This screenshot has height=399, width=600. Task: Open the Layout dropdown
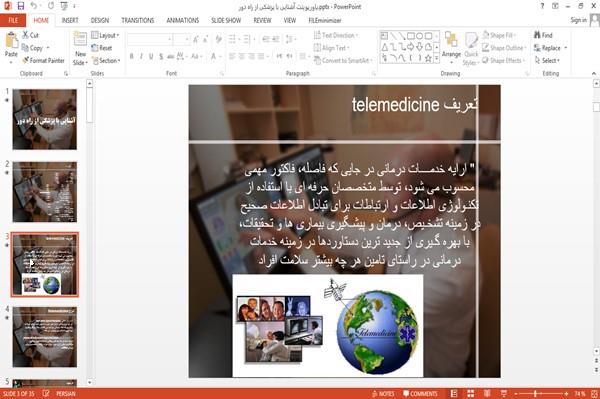[x=105, y=35]
